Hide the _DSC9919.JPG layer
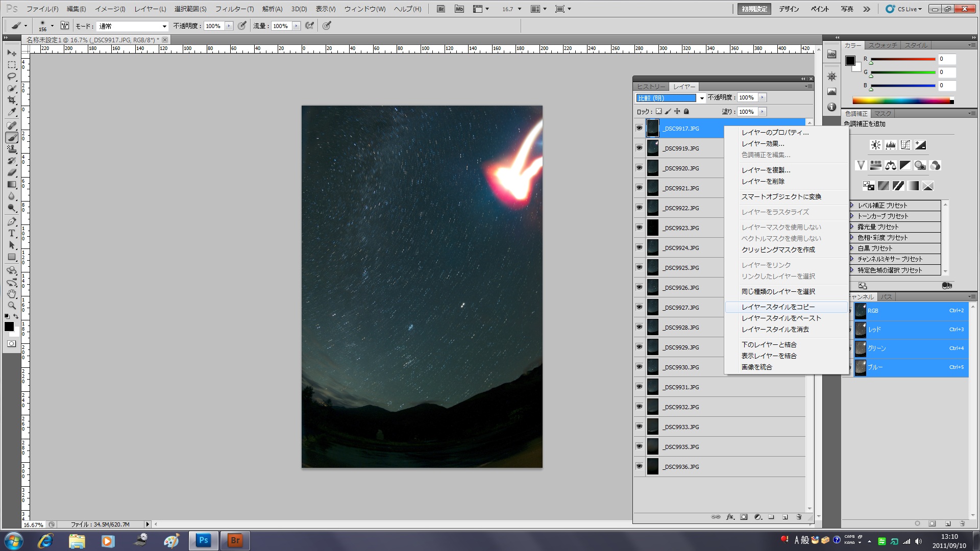Screen dimensions: 980x551 coord(639,148)
